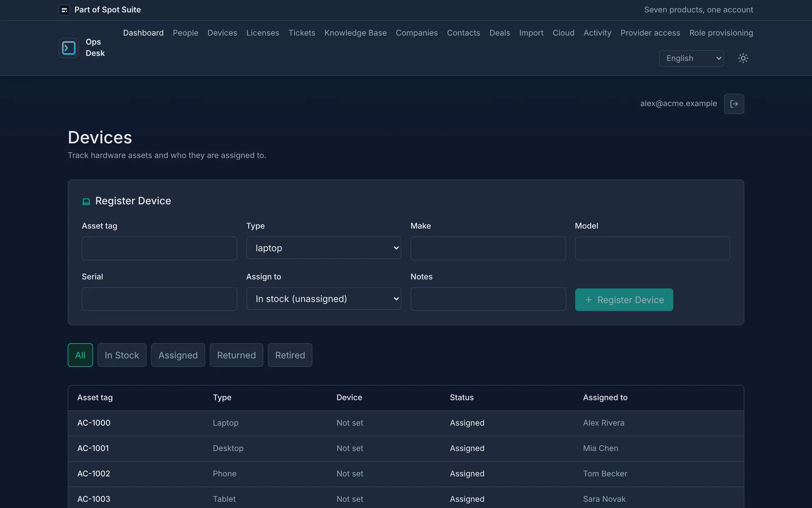Click the Seven products, one account text

pyautogui.click(x=698, y=10)
